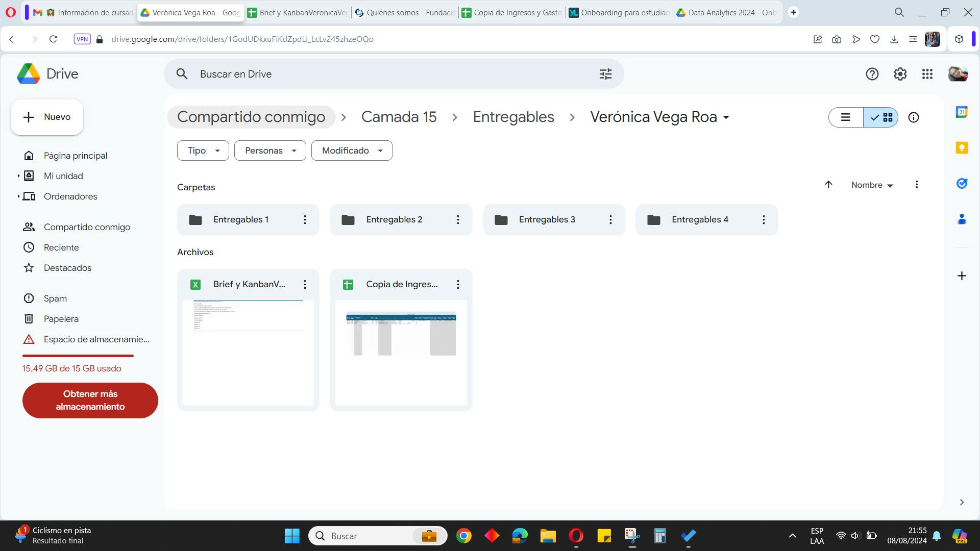This screenshot has width=980, height=551.
Task: Open Help and support icon
Action: 872,74
